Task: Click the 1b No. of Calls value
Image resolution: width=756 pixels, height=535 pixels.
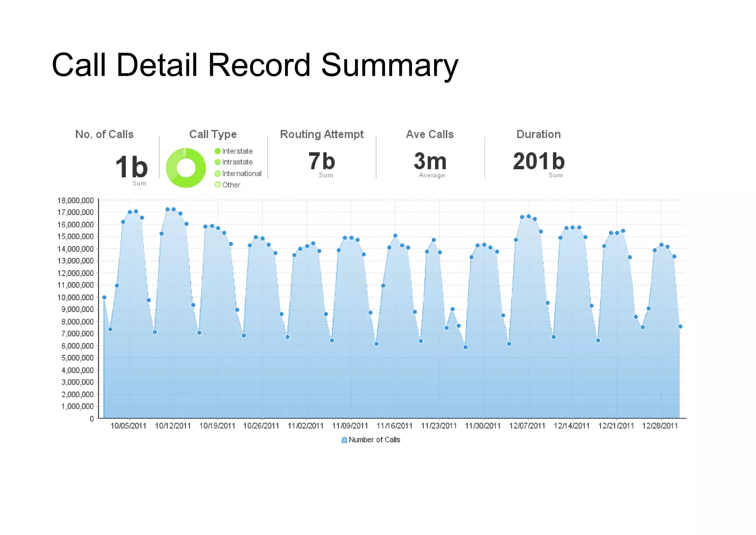Action: (x=131, y=167)
